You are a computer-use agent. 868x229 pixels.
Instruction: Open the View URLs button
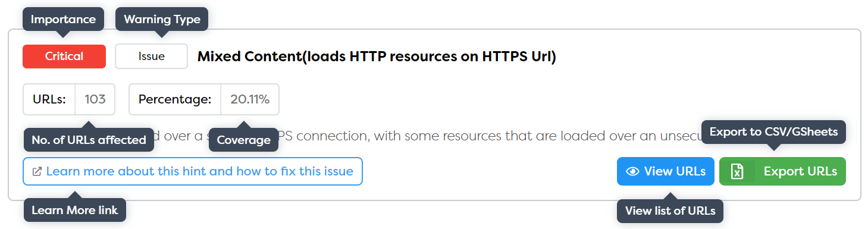click(666, 171)
